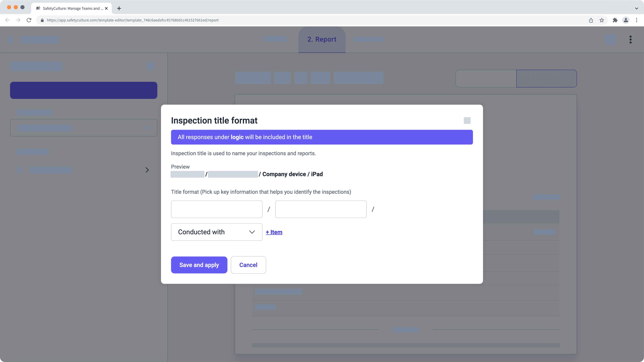Click the browser forward arrow
The image size is (644, 362).
click(x=18, y=20)
